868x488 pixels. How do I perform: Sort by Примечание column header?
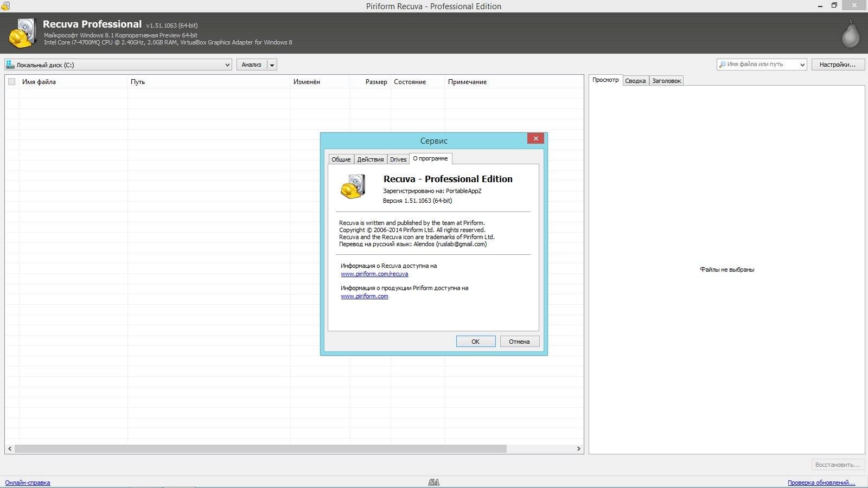point(514,82)
